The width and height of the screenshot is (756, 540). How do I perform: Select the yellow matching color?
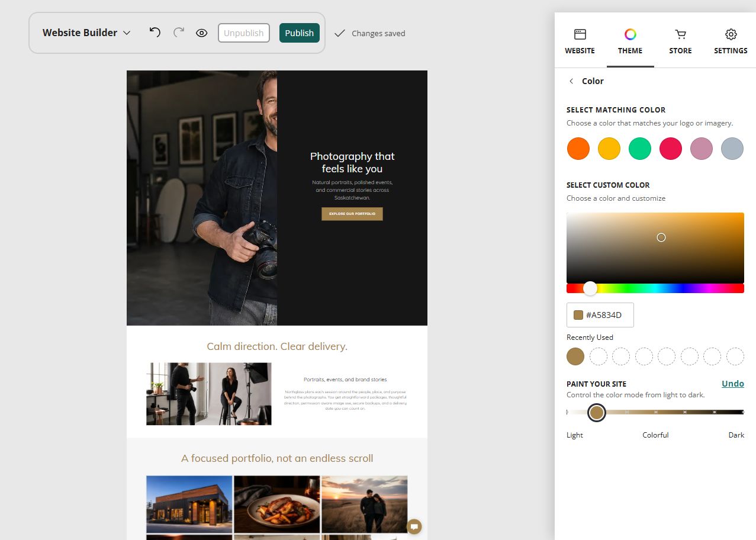coord(609,148)
